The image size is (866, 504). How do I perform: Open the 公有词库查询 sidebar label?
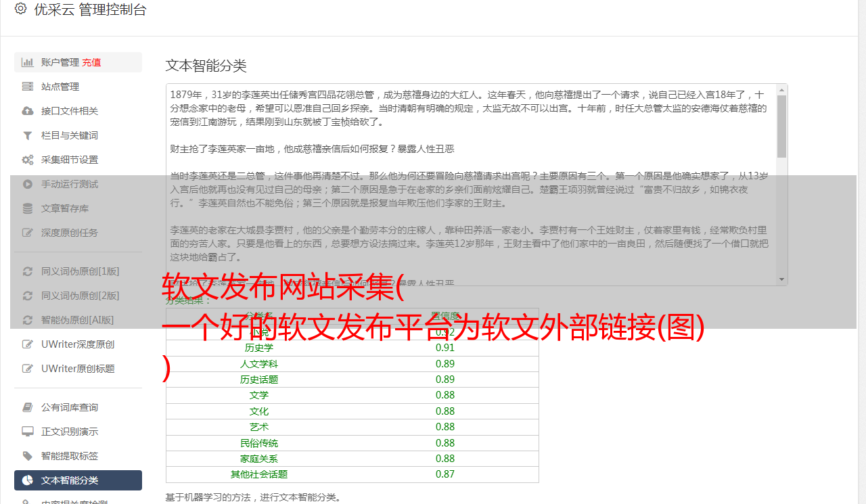tap(70, 407)
